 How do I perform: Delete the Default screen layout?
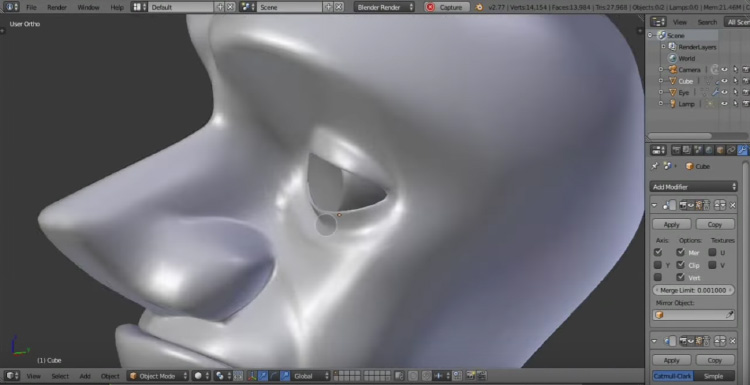pos(231,7)
